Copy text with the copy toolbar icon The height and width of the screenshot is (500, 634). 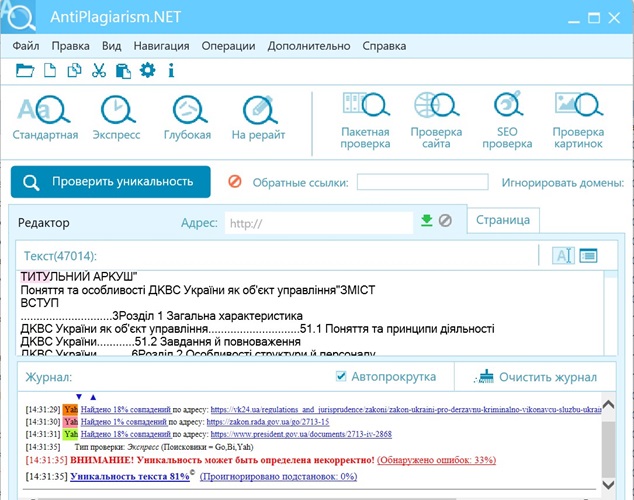74,71
